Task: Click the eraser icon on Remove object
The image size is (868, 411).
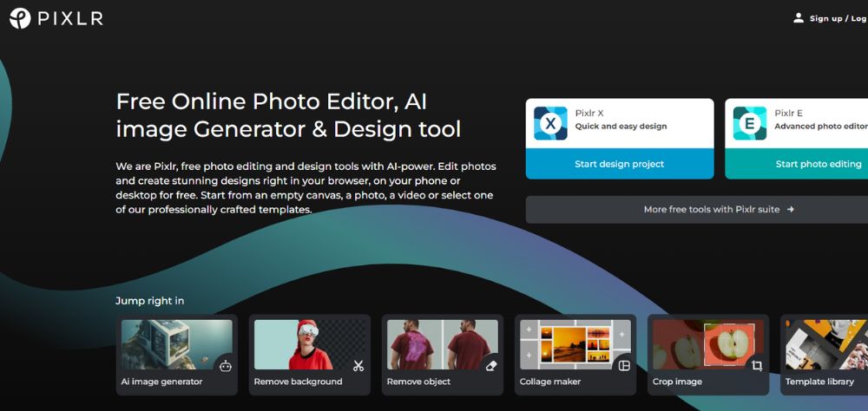Action: [x=491, y=366]
